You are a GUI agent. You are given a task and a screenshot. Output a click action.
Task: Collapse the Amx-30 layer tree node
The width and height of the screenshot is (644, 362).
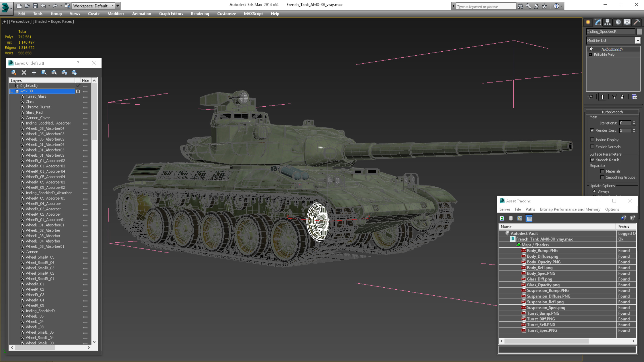point(12,91)
